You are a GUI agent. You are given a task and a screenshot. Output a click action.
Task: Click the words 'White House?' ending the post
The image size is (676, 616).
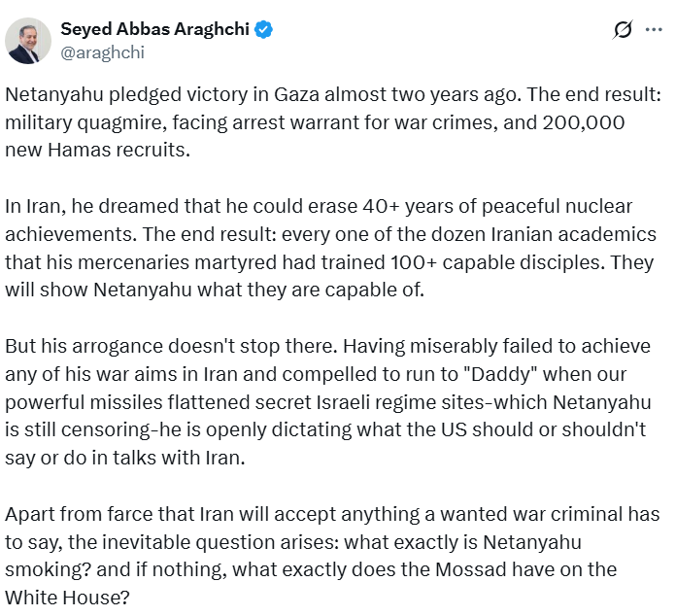[67, 598]
